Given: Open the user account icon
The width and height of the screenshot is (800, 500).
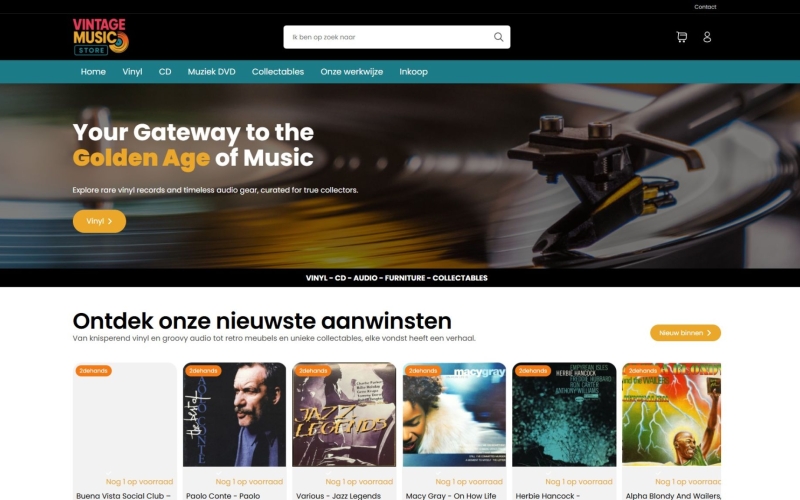Looking at the screenshot, I should (707, 37).
